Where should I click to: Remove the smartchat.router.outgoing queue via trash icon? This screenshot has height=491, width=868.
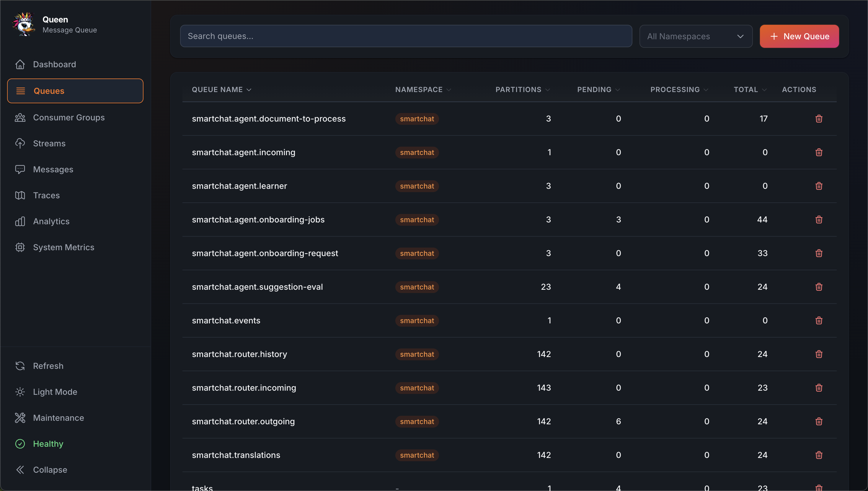click(819, 422)
